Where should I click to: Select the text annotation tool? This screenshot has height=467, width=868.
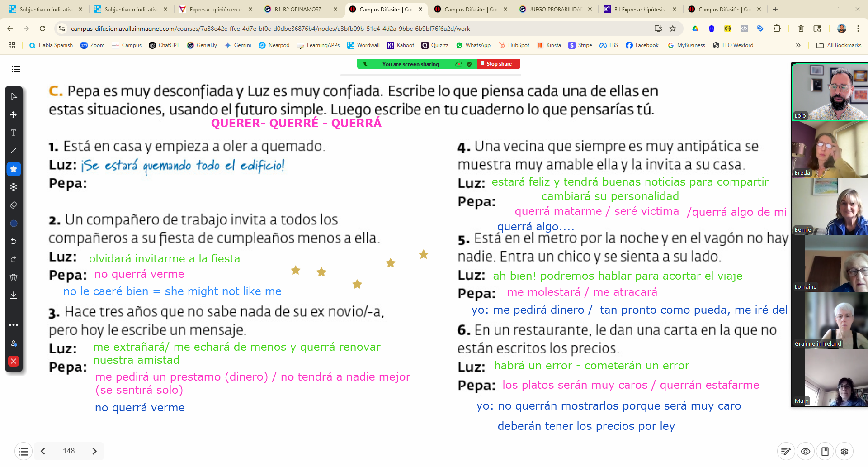click(x=14, y=133)
